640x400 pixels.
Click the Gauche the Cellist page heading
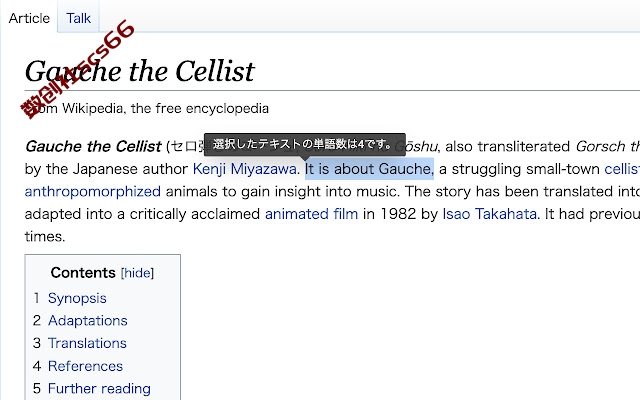[x=140, y=71]
